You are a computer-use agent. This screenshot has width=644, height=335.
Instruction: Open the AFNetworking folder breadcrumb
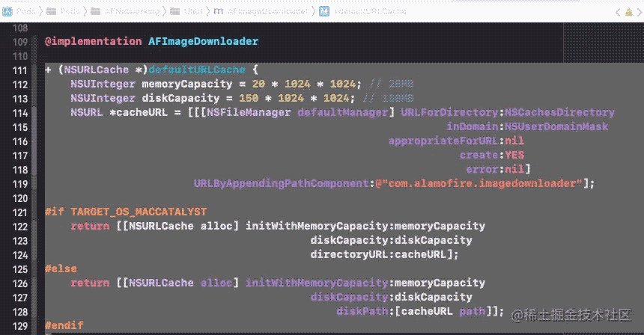tap(125, 11)
